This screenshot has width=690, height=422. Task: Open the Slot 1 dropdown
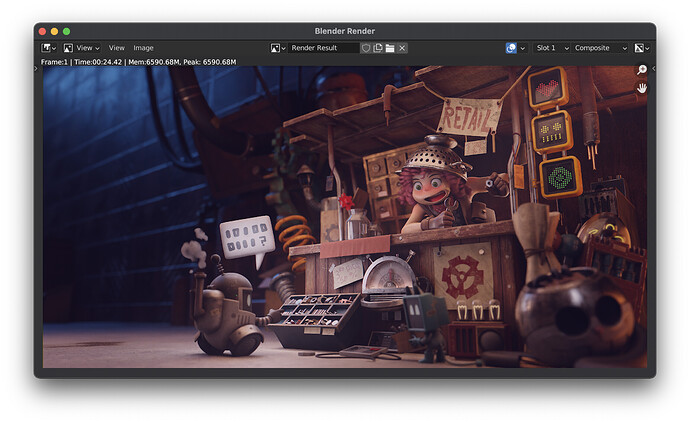point(552,48)
